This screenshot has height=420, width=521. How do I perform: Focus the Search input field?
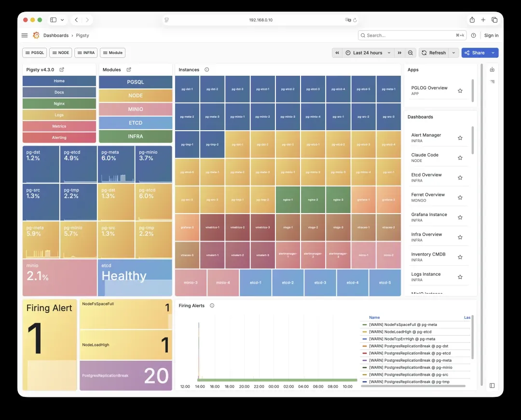(412, 36)
